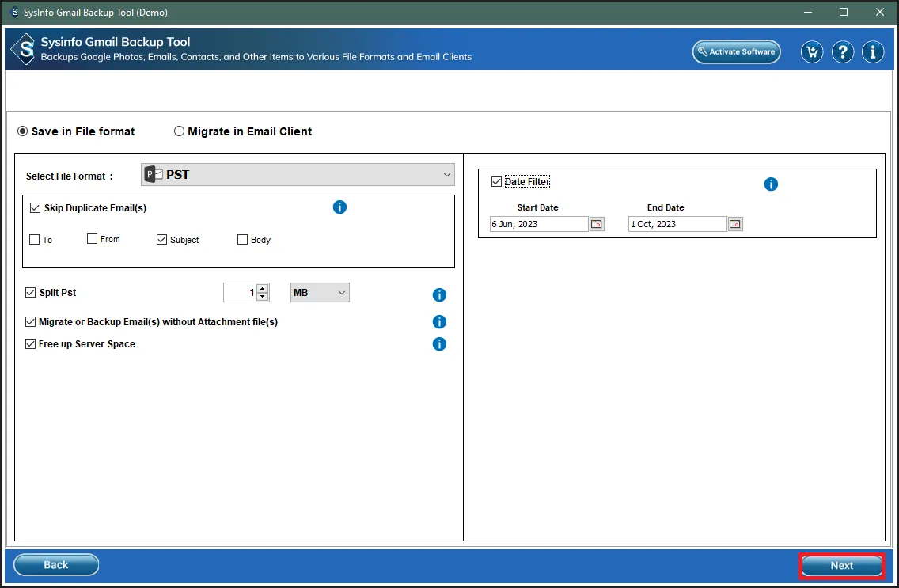
Task: Show info for Skip Duplicate Email(s)
Action: [339, 207]
